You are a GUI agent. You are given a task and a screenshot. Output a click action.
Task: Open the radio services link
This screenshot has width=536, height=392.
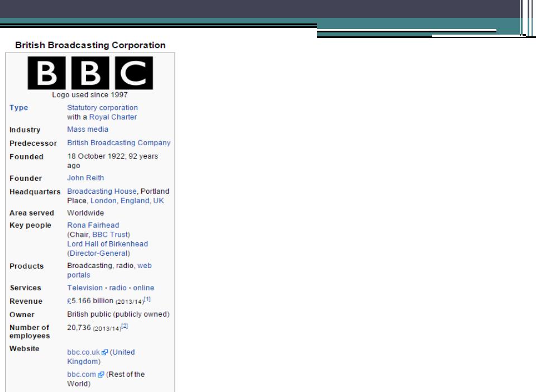[118, 288]
